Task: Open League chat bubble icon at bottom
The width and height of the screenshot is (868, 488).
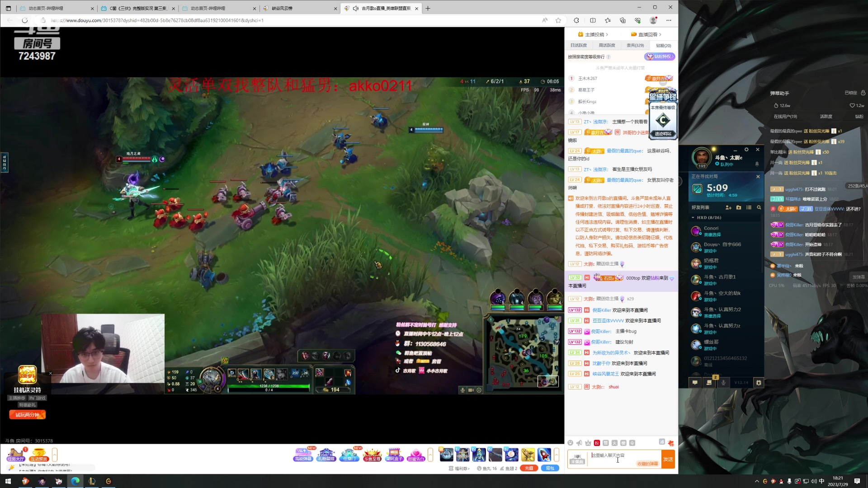Action: (695, 383)
